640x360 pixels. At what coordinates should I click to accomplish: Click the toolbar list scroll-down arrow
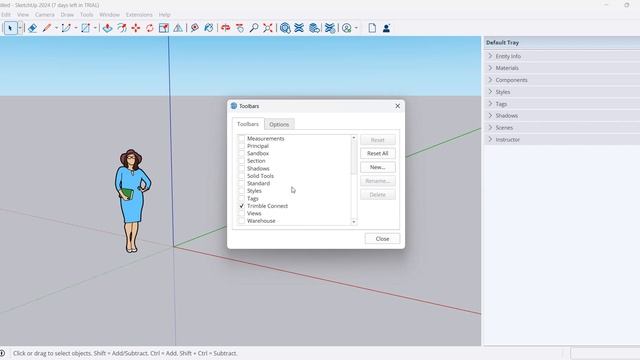[354, 222]
